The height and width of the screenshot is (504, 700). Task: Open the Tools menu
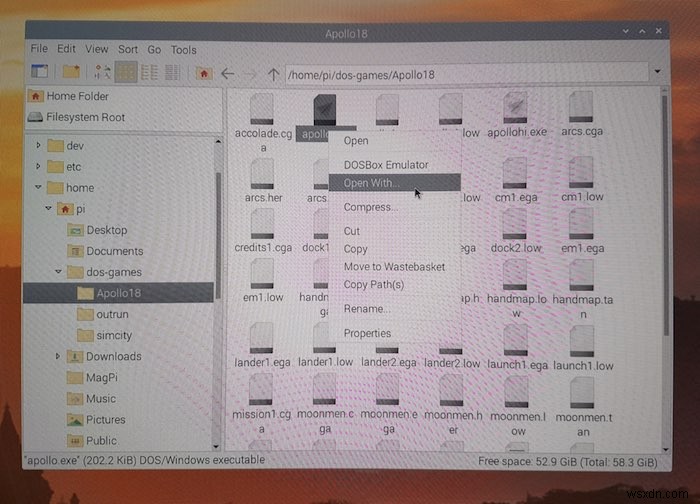tap(183, 50)
